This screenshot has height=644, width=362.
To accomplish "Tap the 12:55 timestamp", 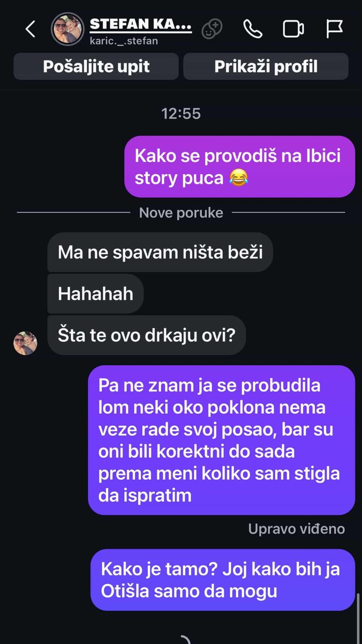I will click(181, 114).
